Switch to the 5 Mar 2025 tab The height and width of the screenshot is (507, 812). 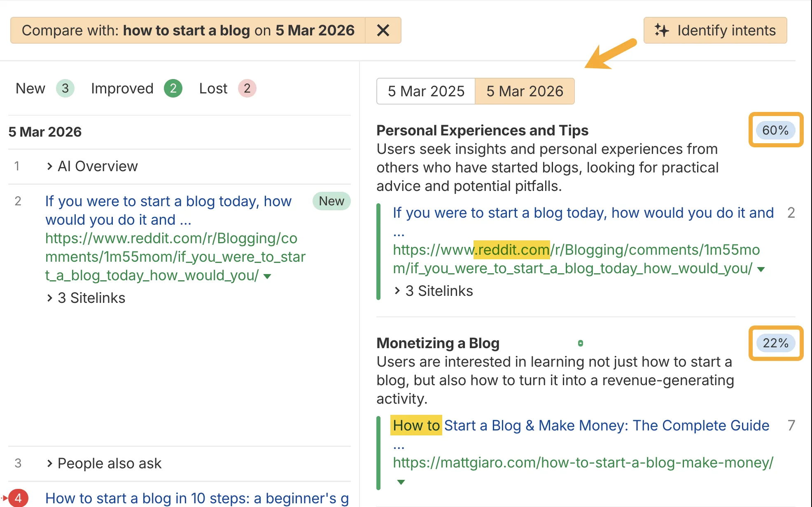(426, 91)
